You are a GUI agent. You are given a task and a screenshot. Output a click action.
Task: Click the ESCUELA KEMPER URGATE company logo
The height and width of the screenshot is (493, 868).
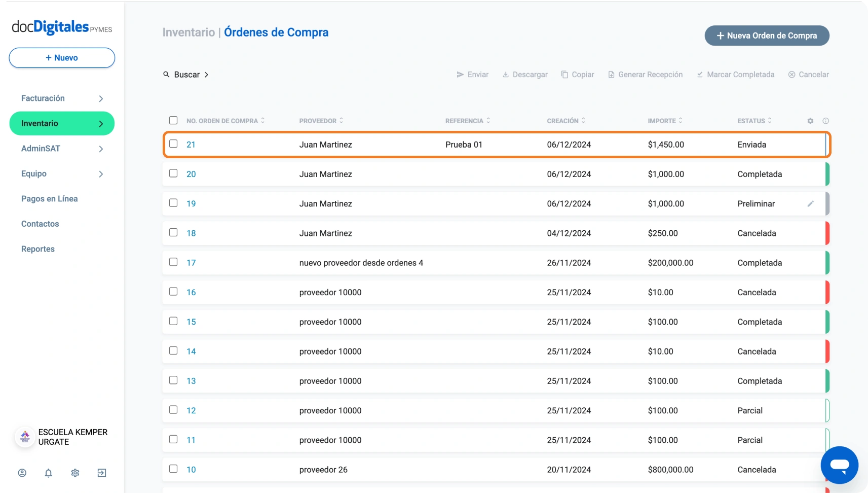25,437
